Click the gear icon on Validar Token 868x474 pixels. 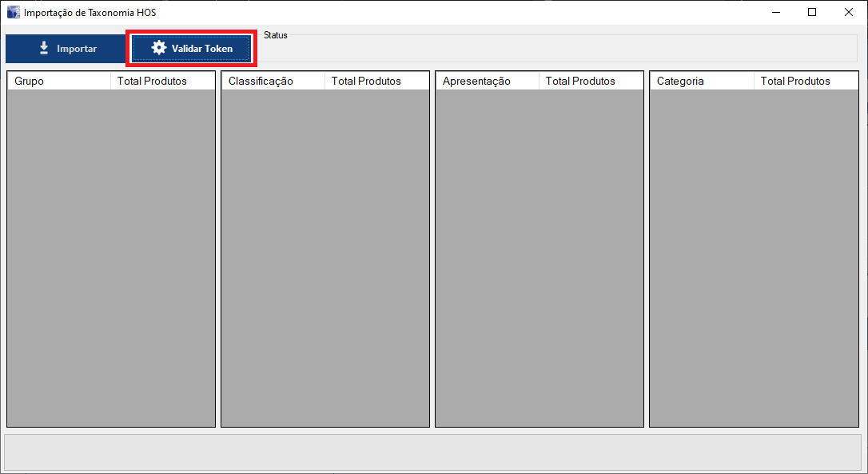point(159,48)
